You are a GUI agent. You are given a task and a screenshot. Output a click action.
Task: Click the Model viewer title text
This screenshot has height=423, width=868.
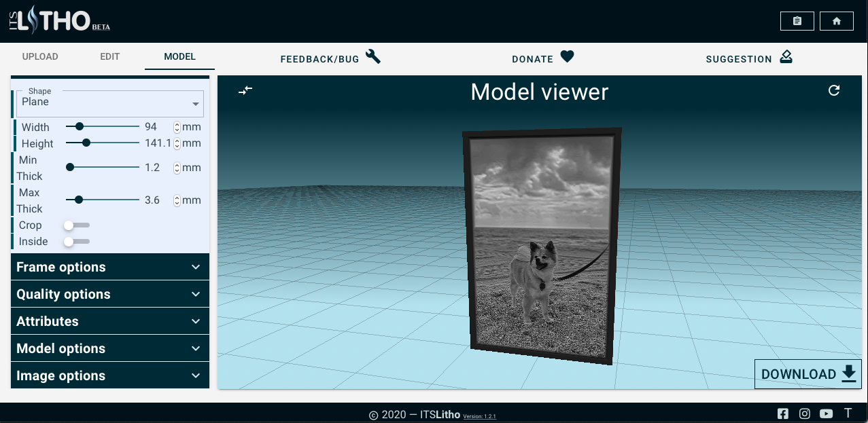(540, 92)
